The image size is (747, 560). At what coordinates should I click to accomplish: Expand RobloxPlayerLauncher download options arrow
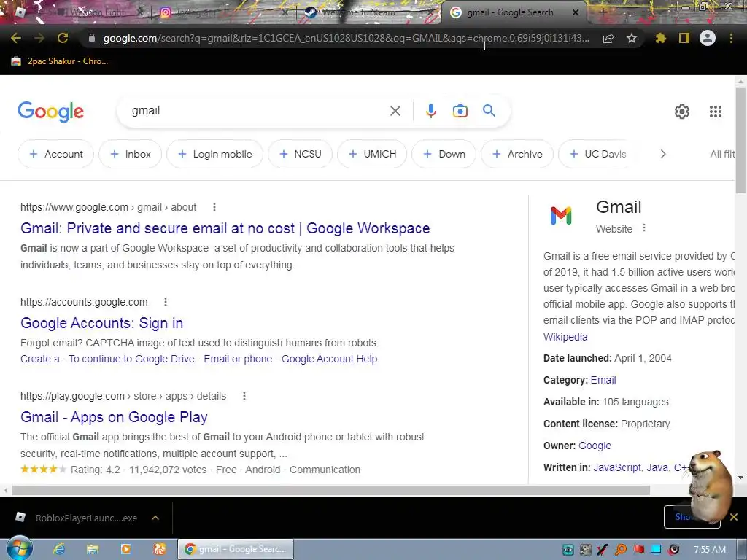coord(155,518)
